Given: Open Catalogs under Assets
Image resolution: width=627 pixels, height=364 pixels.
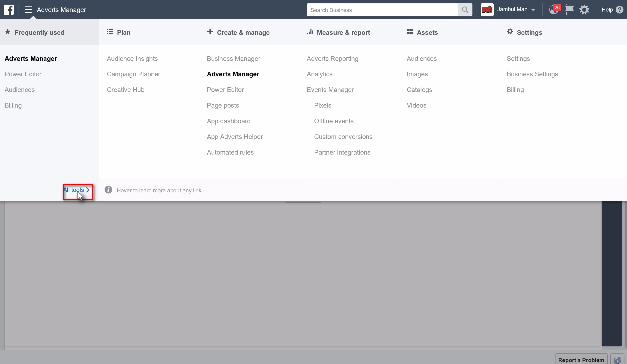Looking at the screenshot, I should [x=419, y=90].
